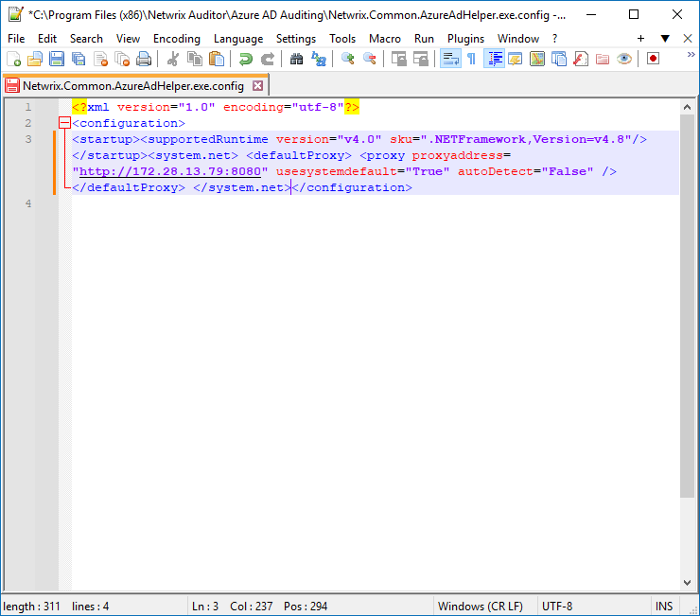Viewport: 700px width, 616px height.
Task: Open the Window menu
Action: tap(517, 39)
